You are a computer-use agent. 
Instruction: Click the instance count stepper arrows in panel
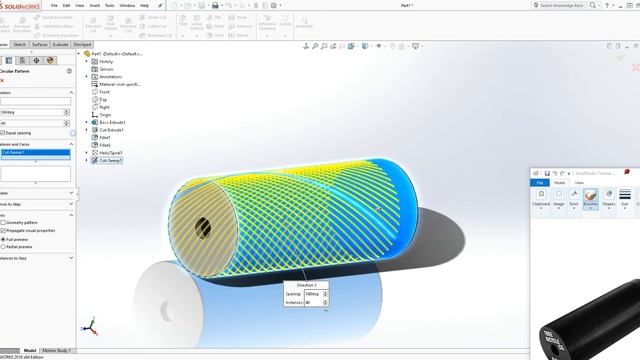(67, 123)
